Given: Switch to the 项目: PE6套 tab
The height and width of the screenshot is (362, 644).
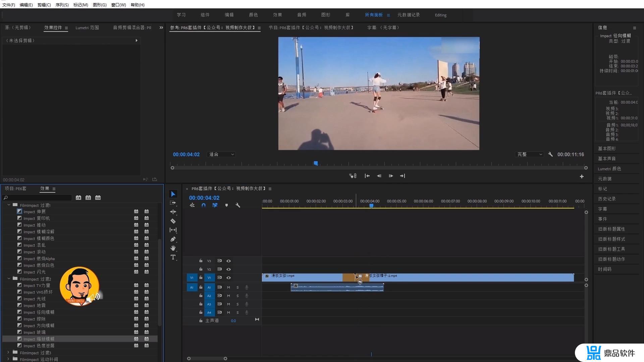Looking at the screenshot, I should (x=15, y=189).
